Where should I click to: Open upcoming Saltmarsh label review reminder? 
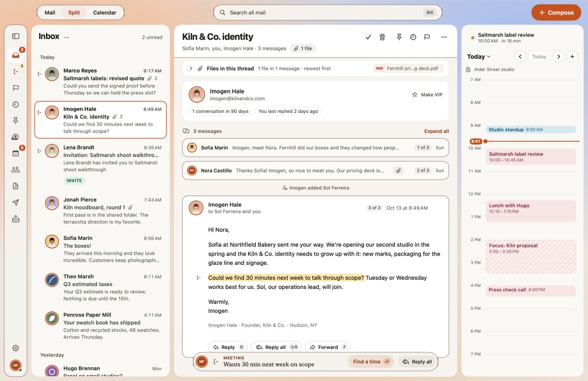521,38
